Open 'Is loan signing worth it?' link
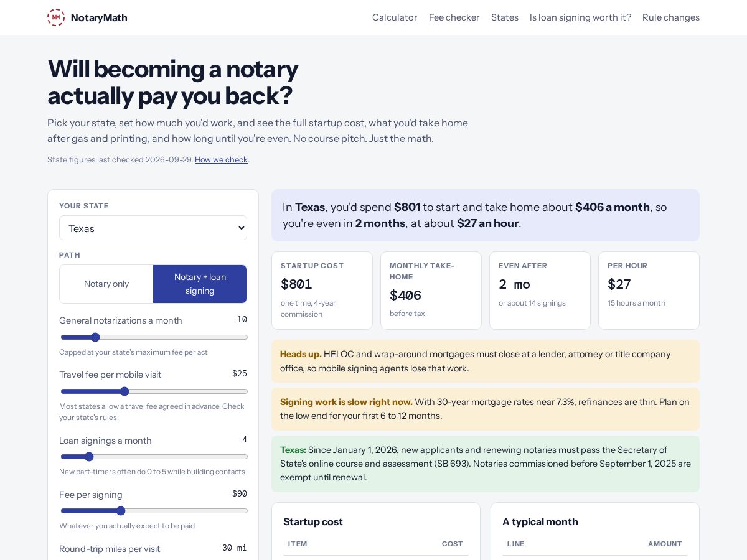747x560 pixels. [x=580, y=17]
